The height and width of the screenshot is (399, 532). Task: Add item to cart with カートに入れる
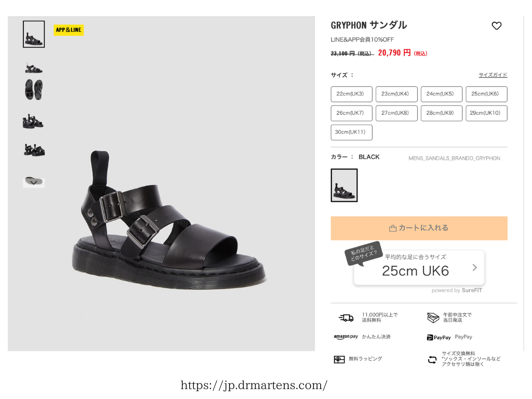(x=419, y=228)
